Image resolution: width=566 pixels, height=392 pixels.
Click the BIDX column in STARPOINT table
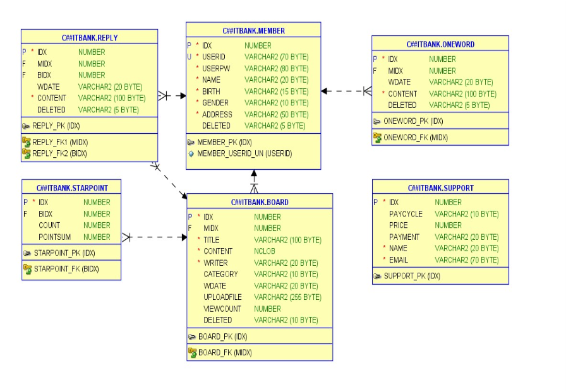pos(45,214)
